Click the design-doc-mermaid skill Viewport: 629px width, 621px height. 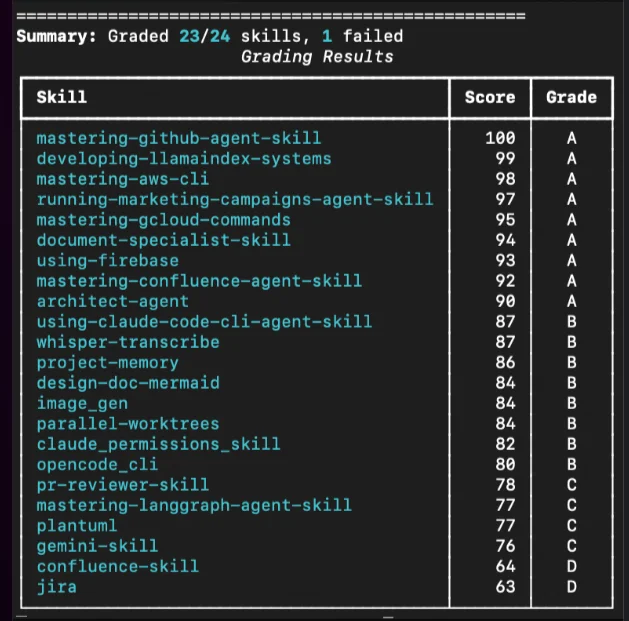(127, 383)
